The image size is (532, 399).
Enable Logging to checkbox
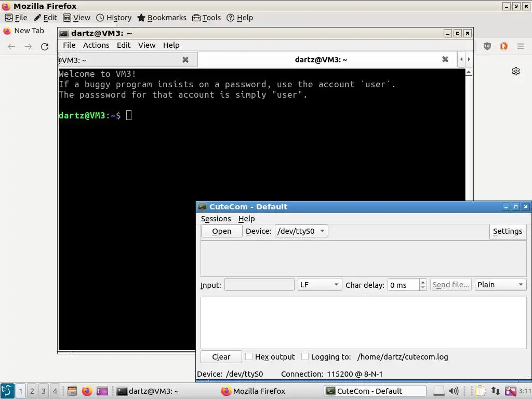click(304, 356)
